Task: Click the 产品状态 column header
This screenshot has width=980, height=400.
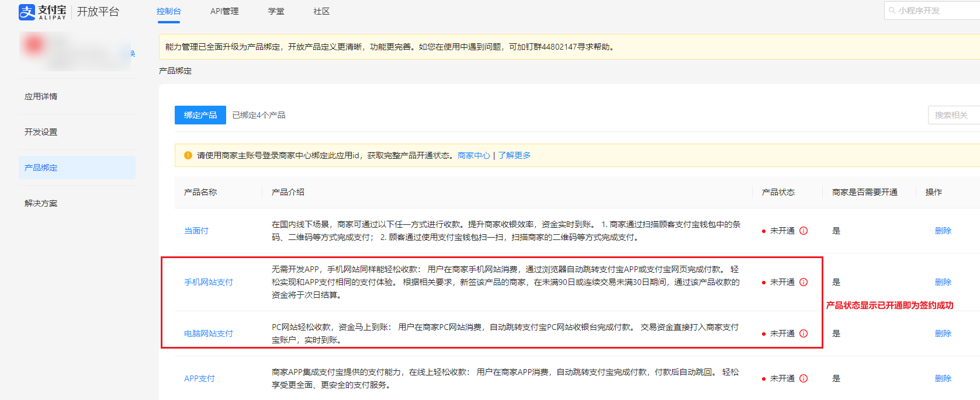Action: [778, 192]
